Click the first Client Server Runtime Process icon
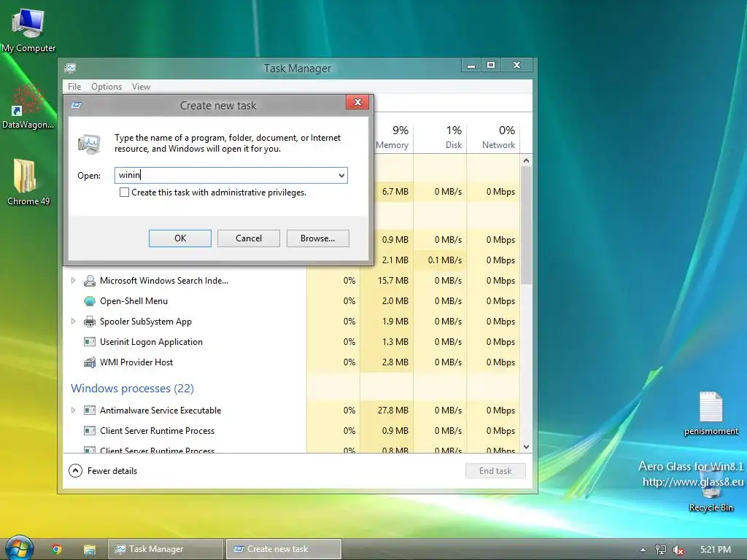 coord(89,430)
